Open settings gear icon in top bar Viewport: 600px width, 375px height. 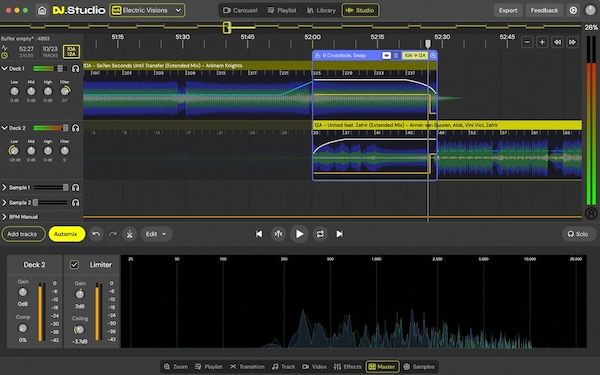573,10
